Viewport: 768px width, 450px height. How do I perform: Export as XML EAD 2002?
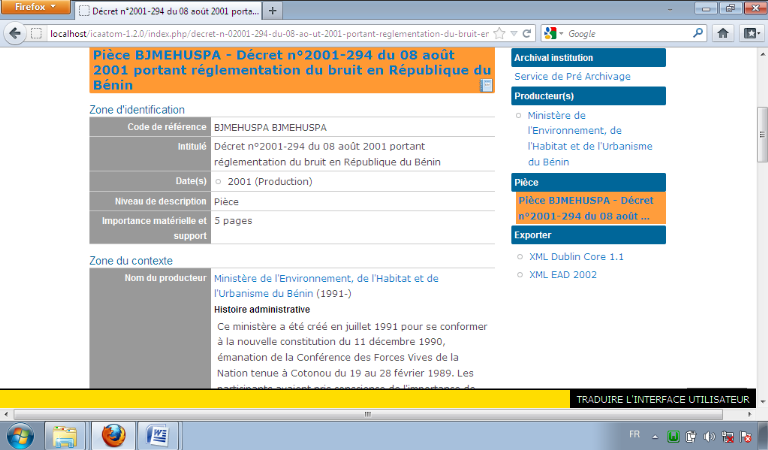tap(563, 275)
